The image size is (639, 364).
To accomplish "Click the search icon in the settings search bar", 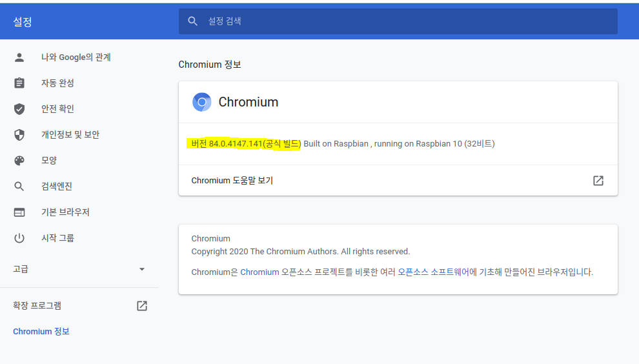I will 193,21.
